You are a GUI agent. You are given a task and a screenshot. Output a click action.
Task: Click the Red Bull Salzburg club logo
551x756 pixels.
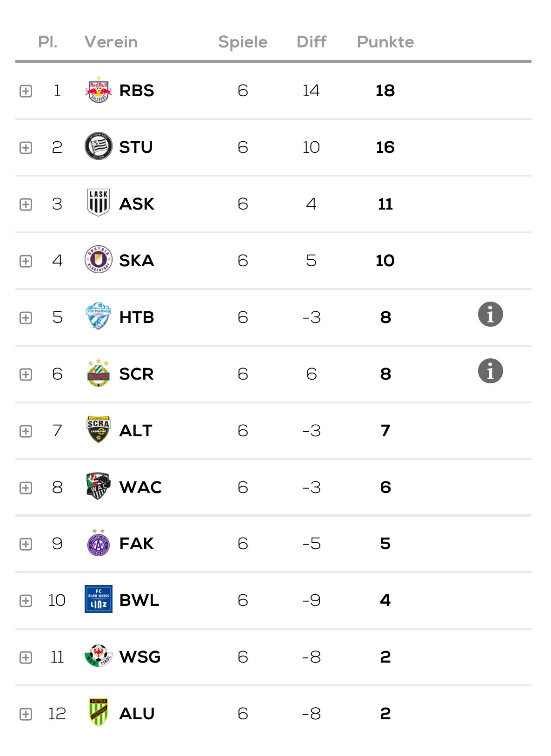click(98, 90)
